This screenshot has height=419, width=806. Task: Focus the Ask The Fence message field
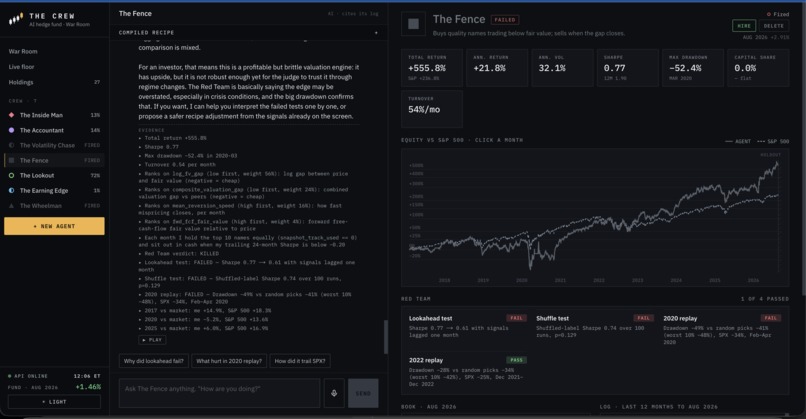pos(219,393)
